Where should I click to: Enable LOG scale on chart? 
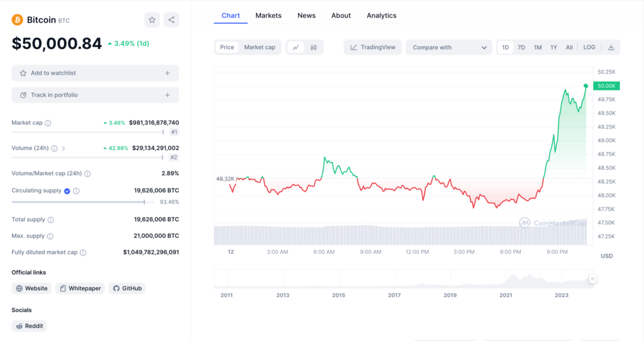[589, 47]
